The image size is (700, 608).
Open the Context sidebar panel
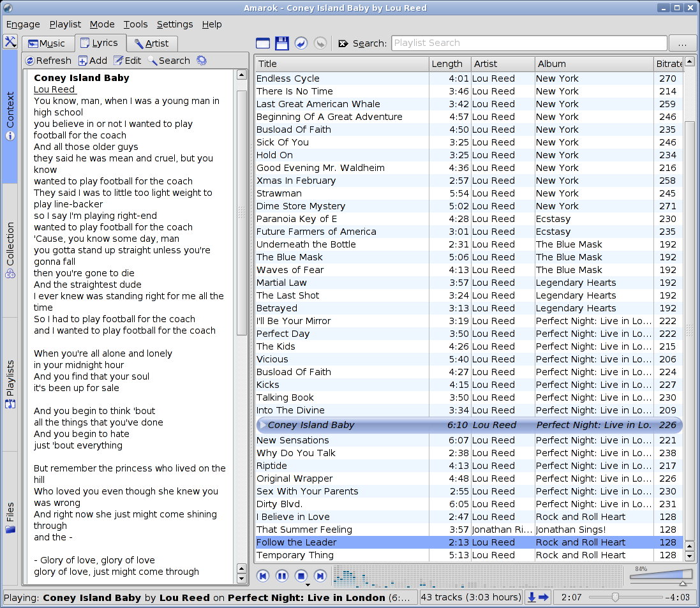point(10,116)
